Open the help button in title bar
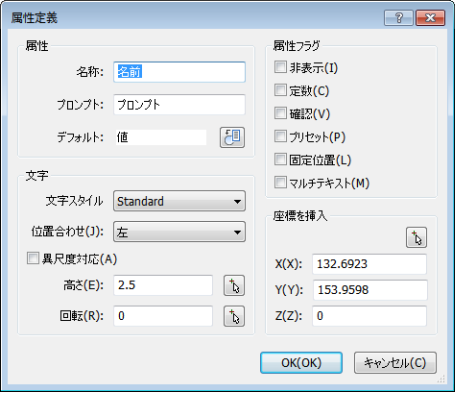The height and width of the screenshot is (399, 455). [399, 17]
